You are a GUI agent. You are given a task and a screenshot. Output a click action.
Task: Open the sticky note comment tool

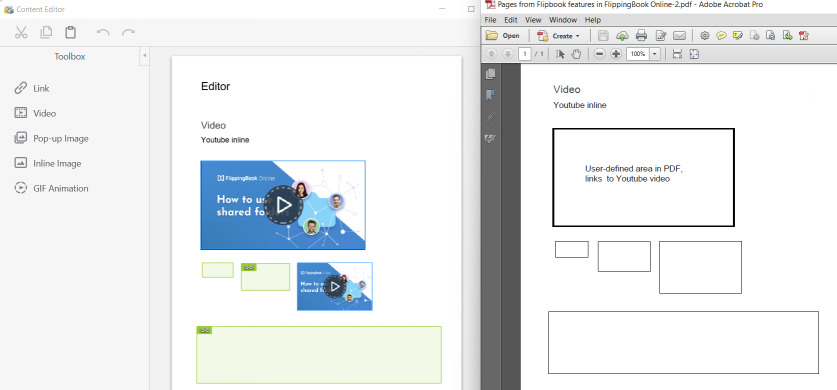[x=721, y=36]
